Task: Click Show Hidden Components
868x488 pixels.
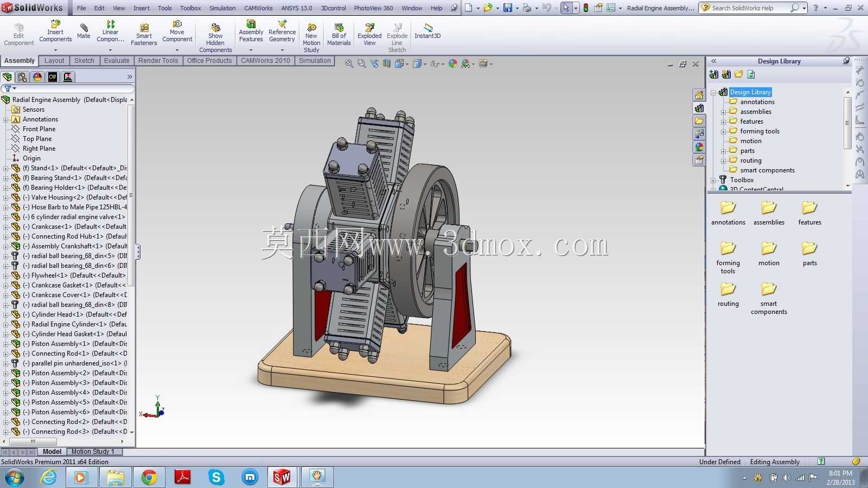Action: (215, 38)
